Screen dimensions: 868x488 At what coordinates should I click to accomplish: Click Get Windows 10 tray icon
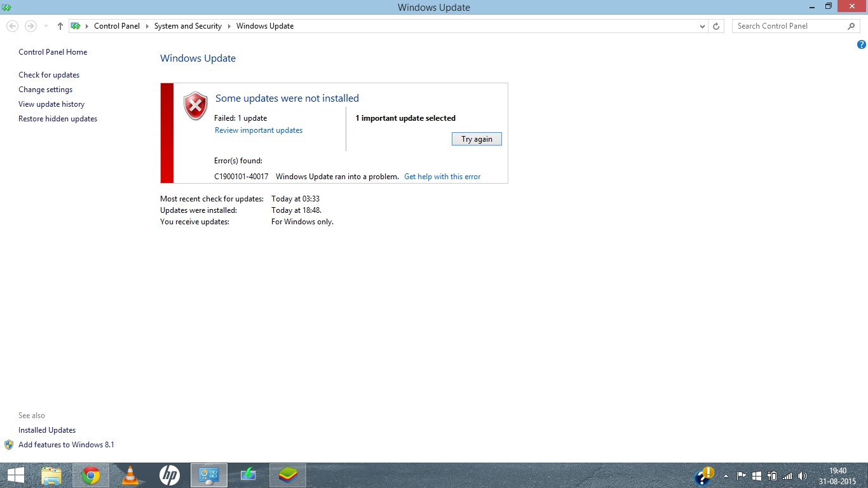757,475
